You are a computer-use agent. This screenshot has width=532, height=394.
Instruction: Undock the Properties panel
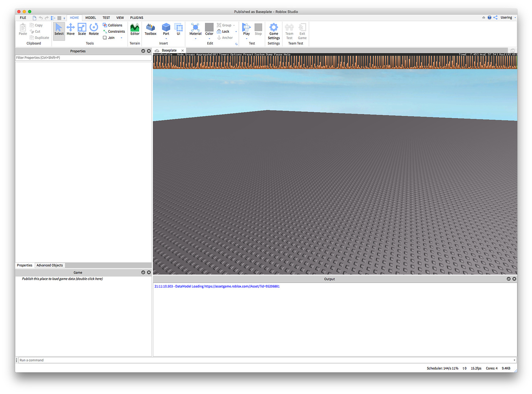pos(143,51)
